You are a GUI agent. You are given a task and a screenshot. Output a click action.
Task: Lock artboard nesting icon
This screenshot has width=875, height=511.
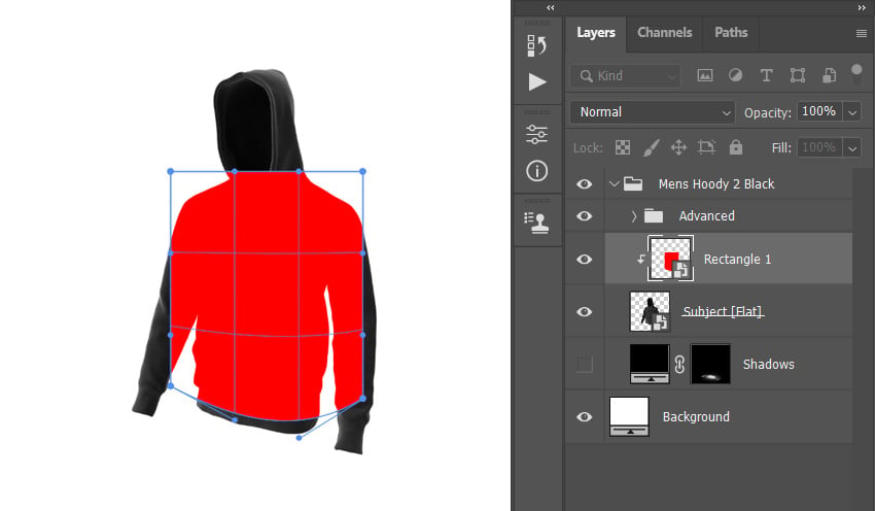tap(706, 147)
